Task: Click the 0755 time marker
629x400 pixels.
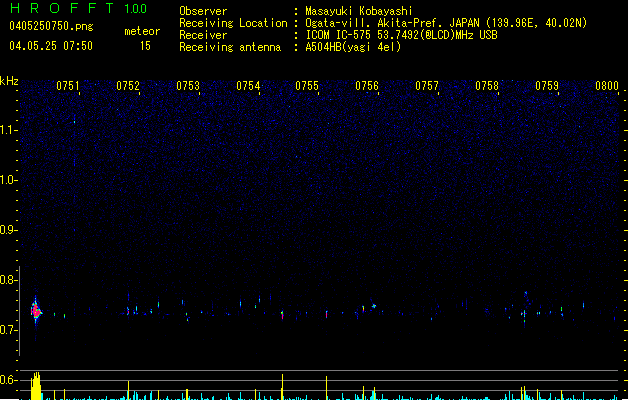Action: pos(307,86)
